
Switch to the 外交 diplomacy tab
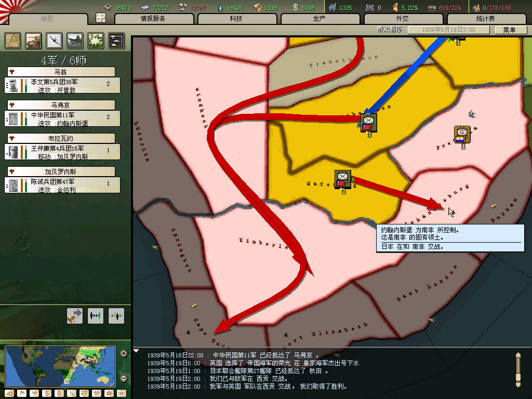click(403, 19)
